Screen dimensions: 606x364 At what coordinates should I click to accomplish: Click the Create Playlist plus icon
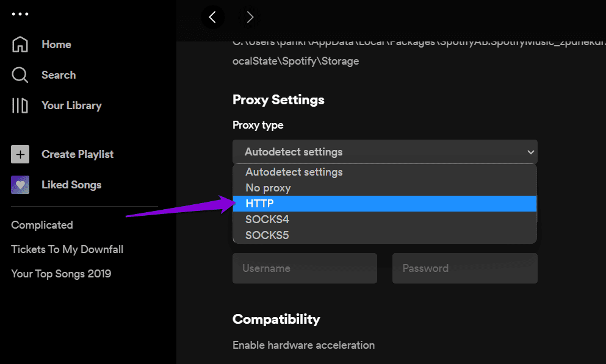[20, 154]
